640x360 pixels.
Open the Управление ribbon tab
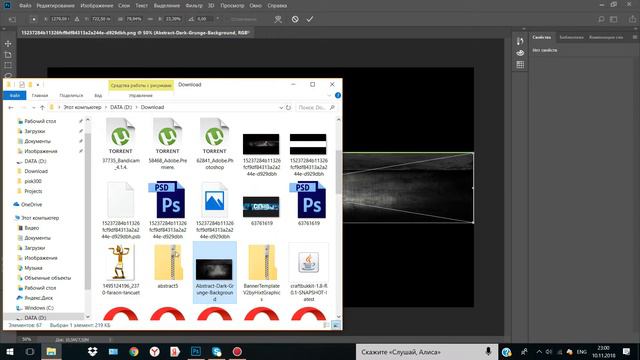point(141,96)
